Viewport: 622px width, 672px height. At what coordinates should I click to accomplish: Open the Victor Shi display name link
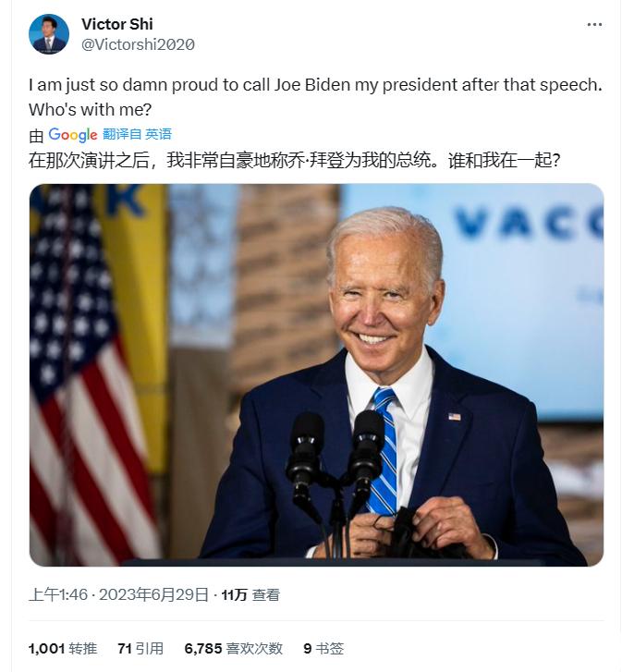coord(117,24)
